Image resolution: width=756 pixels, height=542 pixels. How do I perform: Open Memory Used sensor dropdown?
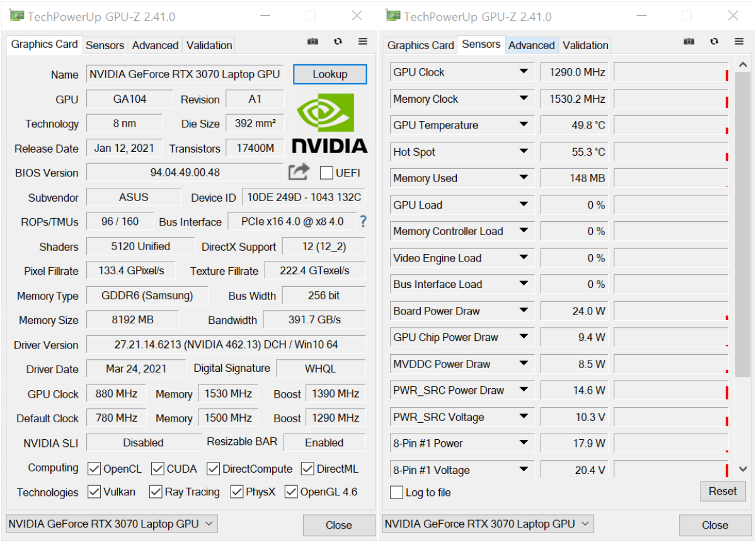pos(524,178)
